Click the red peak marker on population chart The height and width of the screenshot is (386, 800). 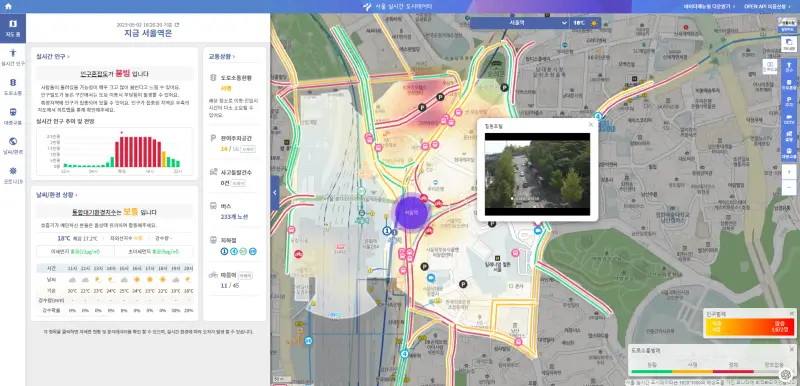click(x=121, y=133)
